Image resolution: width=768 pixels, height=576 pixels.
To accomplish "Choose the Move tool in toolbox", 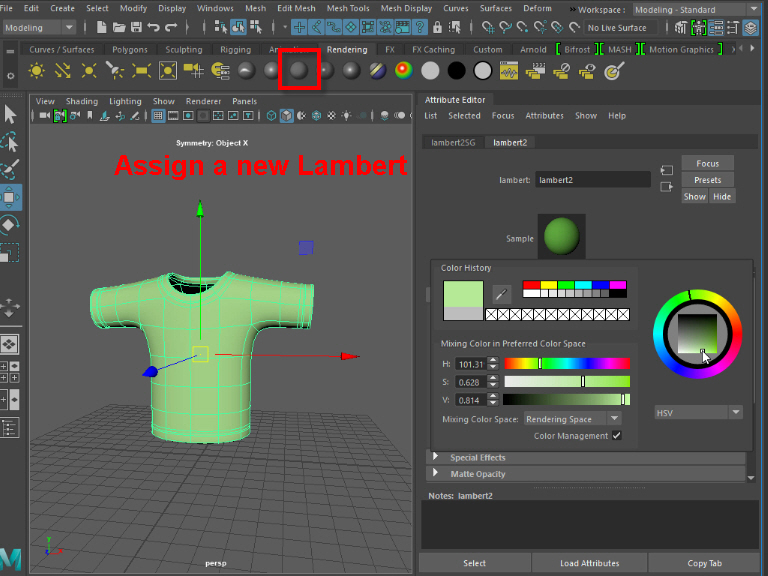I will coord(10,196).
